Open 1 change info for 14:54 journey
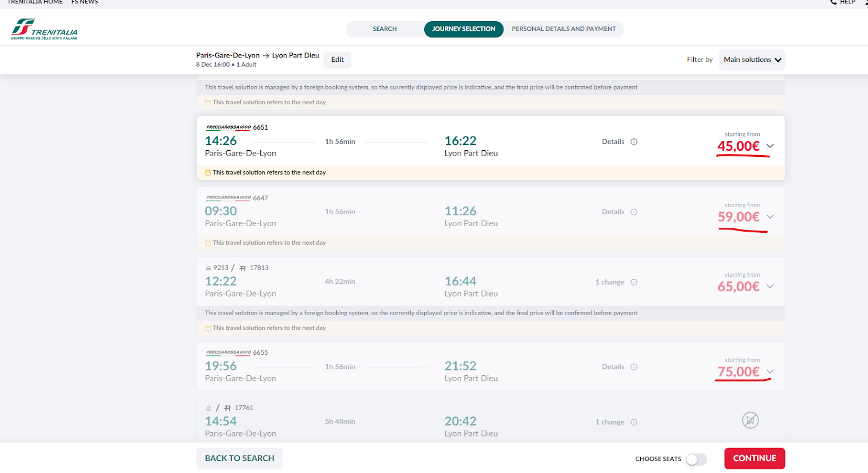The height and width of the screenshot is (473, 868). click(610, 422)
